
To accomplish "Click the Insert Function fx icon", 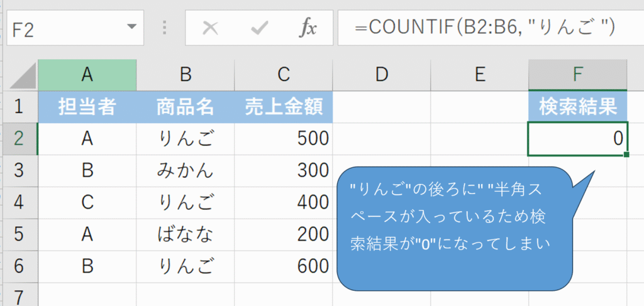I will point(308,28).
